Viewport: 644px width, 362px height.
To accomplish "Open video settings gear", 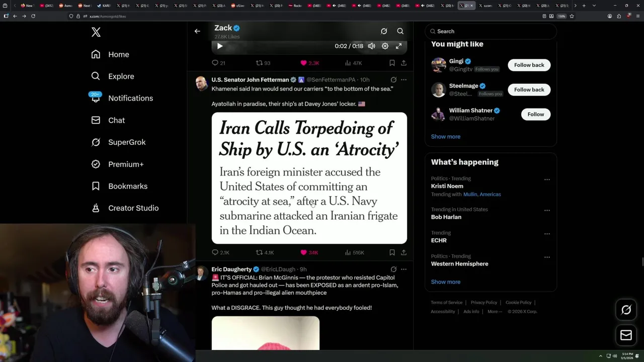I will click(385, 46).
